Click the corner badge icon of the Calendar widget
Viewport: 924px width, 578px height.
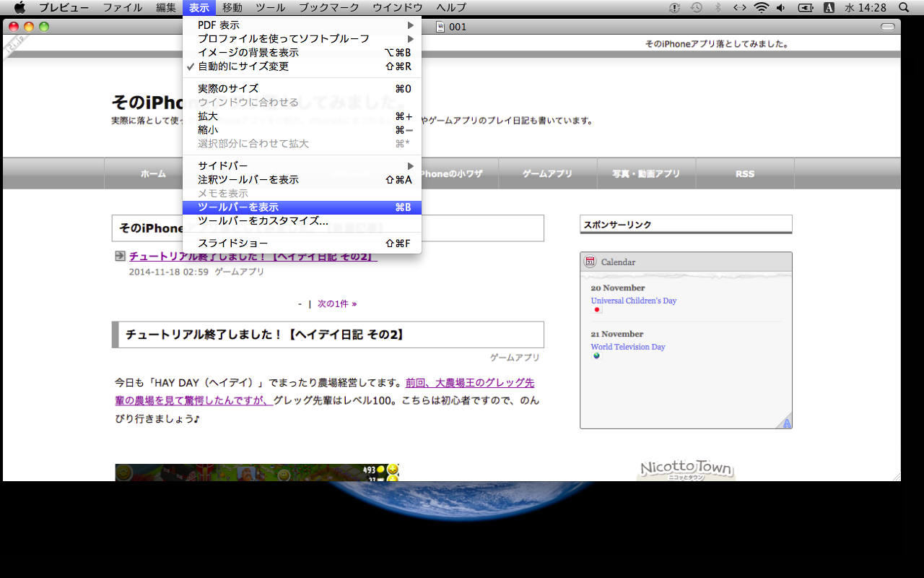[785, 422]
